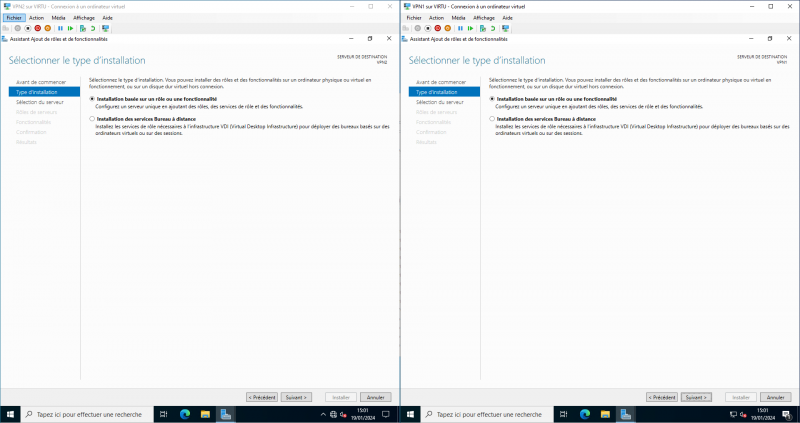Launch Microsoft Edge from VPN1 taskbar
The width and height of the screenshot is (800, 423).
[585, 414]
